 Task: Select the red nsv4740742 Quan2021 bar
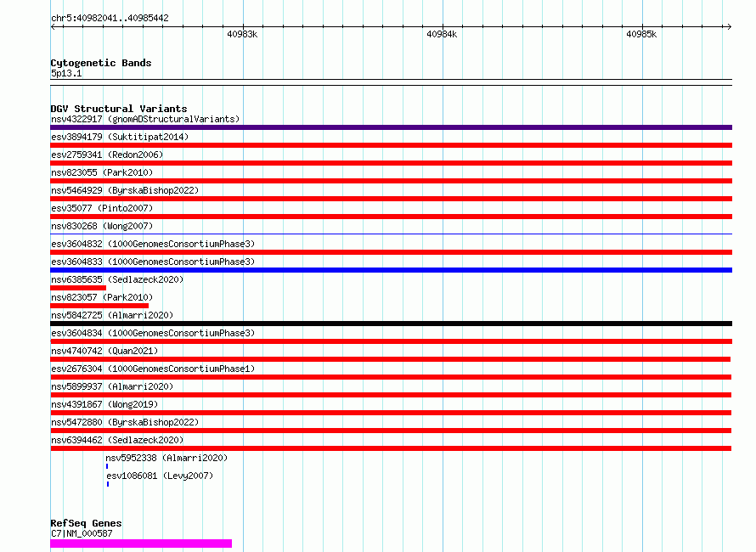click(390, 359)
